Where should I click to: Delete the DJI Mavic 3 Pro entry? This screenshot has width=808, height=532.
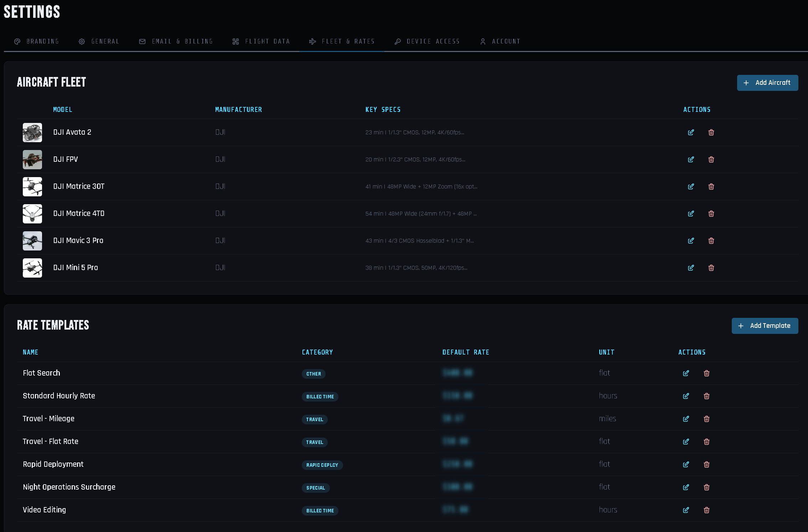click(x=711, y=241)
